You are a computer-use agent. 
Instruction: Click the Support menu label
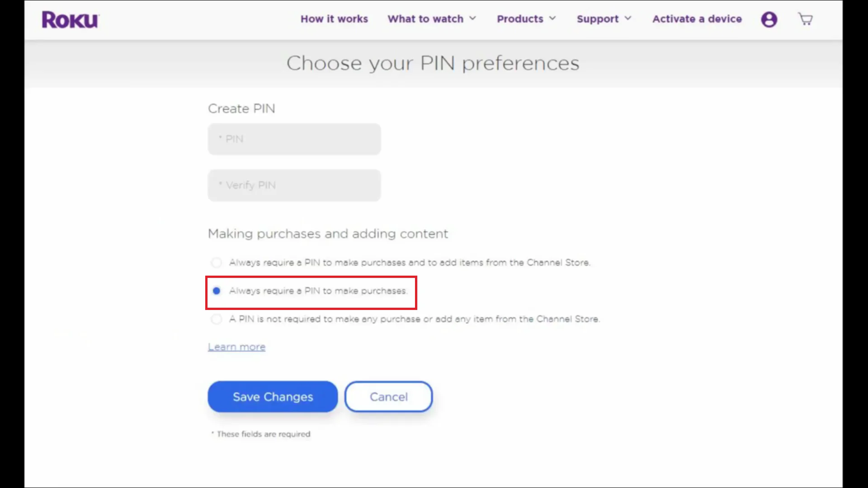click(x=597, y=19)
